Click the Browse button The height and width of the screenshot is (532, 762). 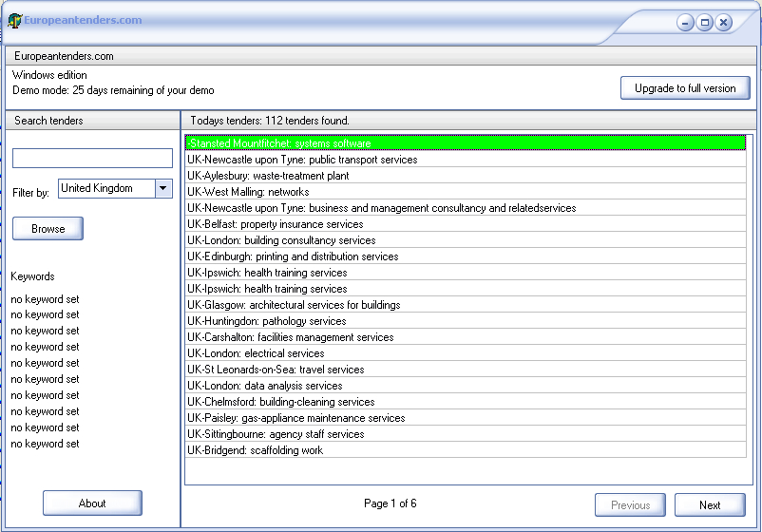(48, 228)
